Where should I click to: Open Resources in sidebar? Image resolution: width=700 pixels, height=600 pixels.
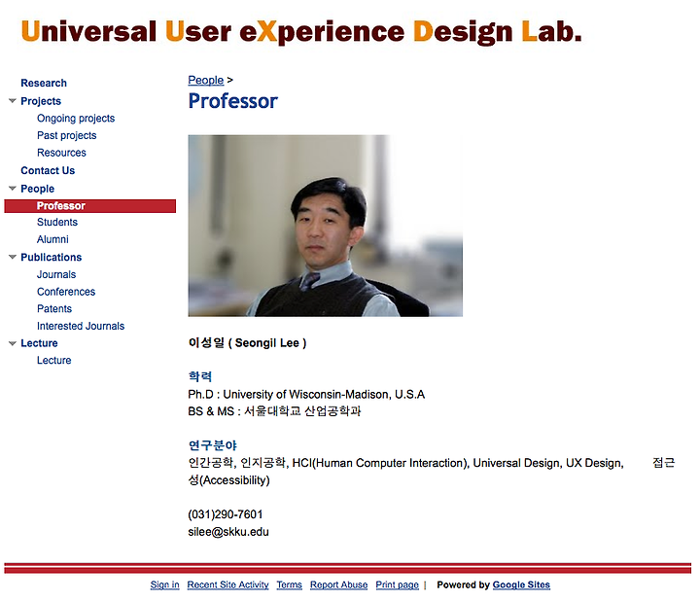point(61,153)
